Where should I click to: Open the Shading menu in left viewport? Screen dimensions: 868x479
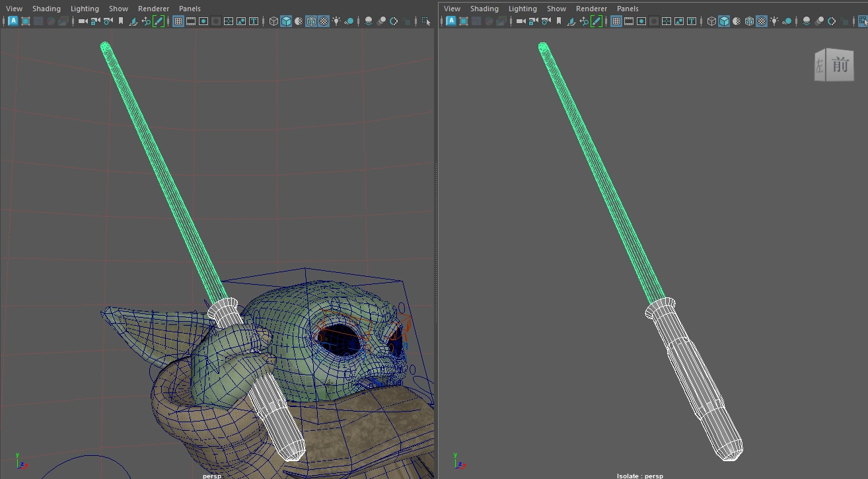click(46, 9)
